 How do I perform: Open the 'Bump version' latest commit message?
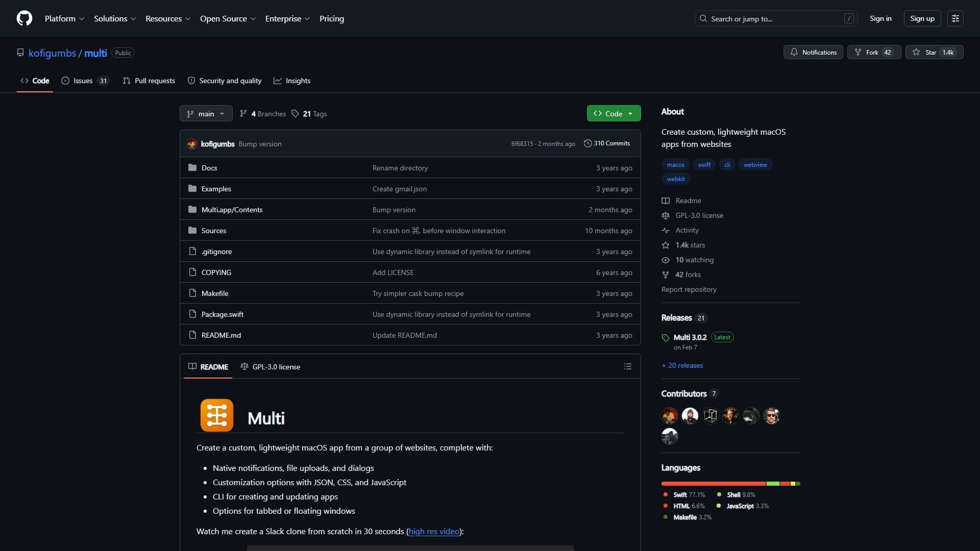[x=260, y=144]
